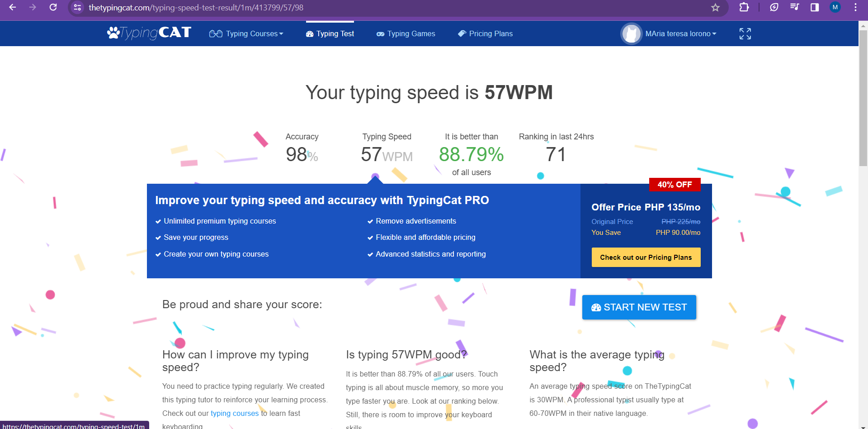Switch to the Typing Test tab
868x429 pixels.
pyautogui.click(x=330, y=33)
